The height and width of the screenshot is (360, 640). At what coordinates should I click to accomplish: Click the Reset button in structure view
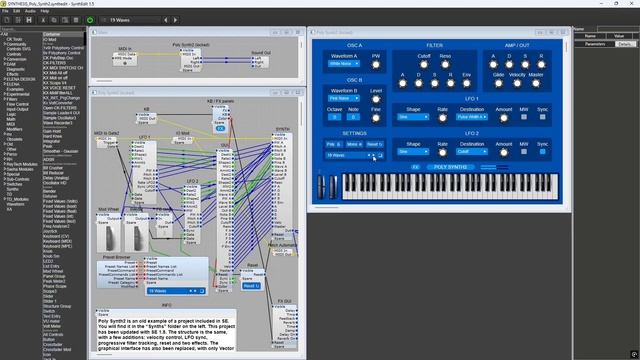tap(251, 286)
